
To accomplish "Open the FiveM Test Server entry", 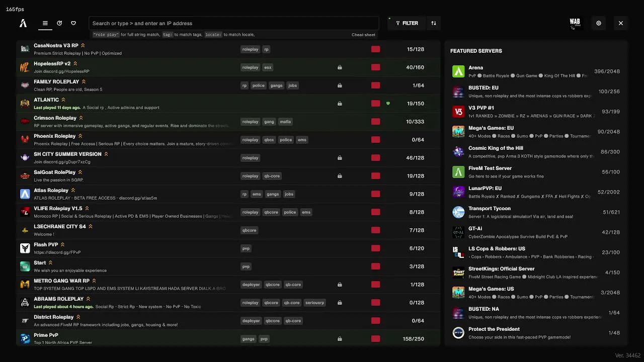I will click(x=536, y=172).
